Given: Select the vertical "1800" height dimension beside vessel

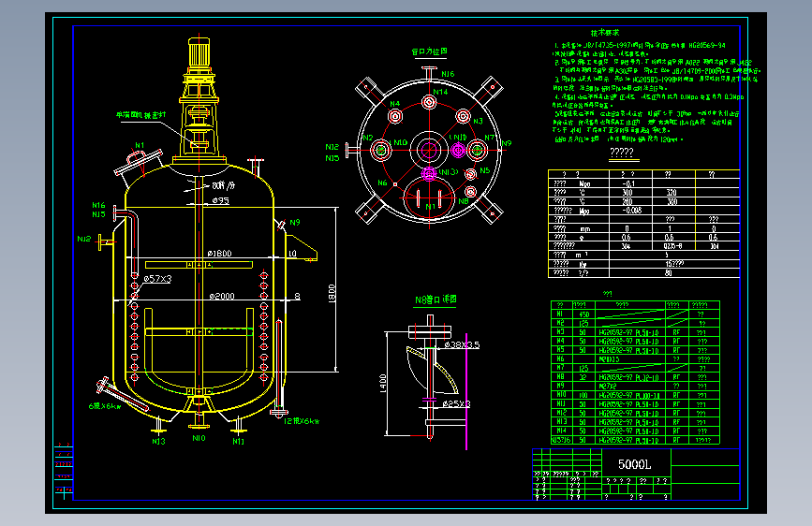Looking at the screenshot, I should tap(332, 293).
